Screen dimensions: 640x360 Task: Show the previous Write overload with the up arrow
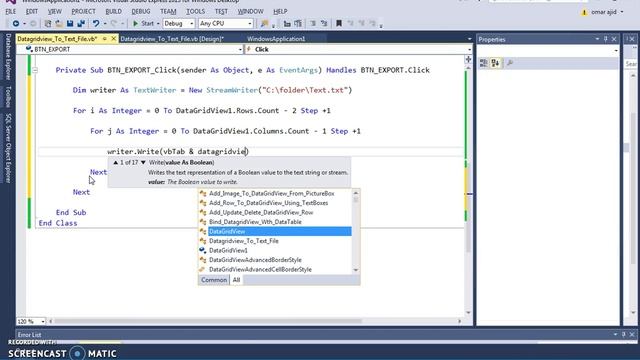116,162
